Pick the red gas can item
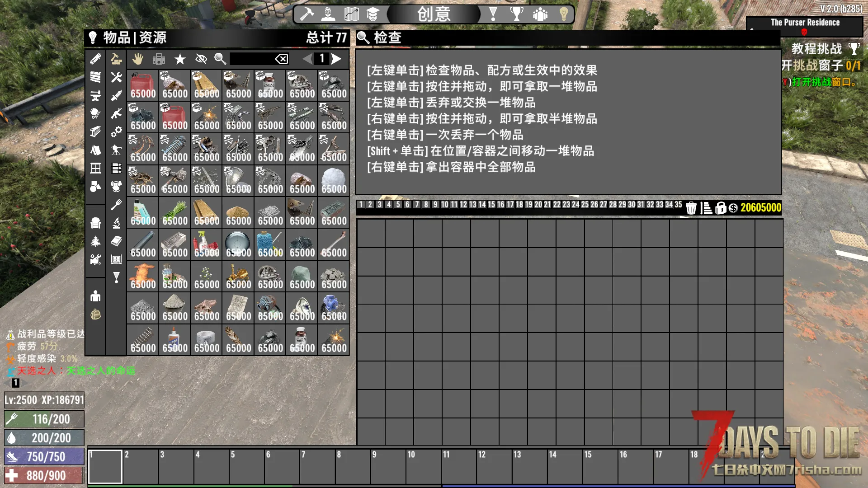This screenshot has width=868, height=488. (x=143, y=85)
